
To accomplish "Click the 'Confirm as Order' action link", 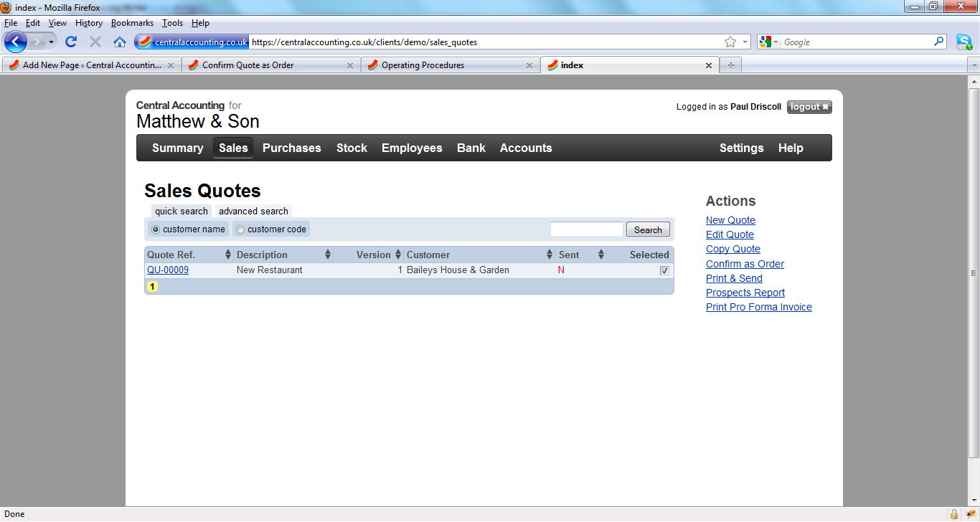I will coord(745,264).
